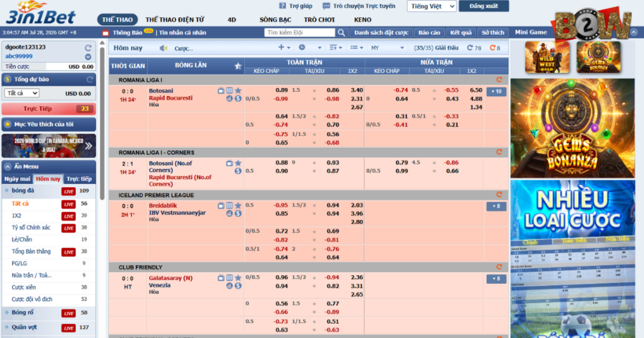Open live TV for Botosani corners match
Image resolution: width=644 pixels, height=338 pixels.
tap(229, 163)
